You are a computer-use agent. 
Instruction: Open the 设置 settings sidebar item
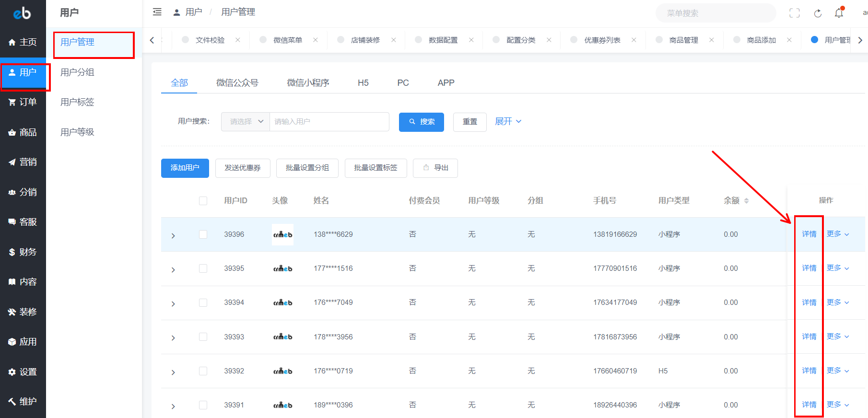(23, 372)
